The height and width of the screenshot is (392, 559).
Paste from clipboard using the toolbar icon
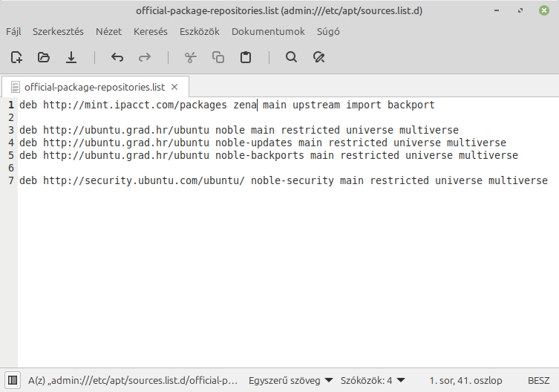(x=246, y=57)
